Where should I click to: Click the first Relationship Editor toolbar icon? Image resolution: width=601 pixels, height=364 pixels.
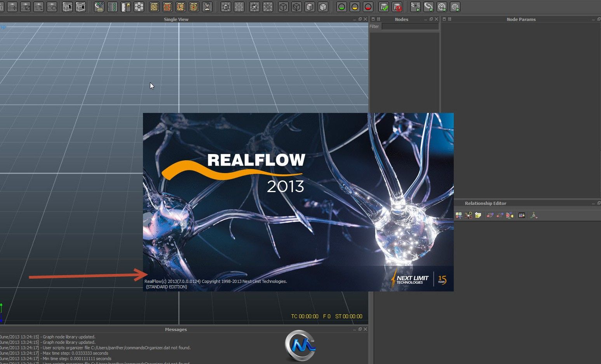point(459,215)
